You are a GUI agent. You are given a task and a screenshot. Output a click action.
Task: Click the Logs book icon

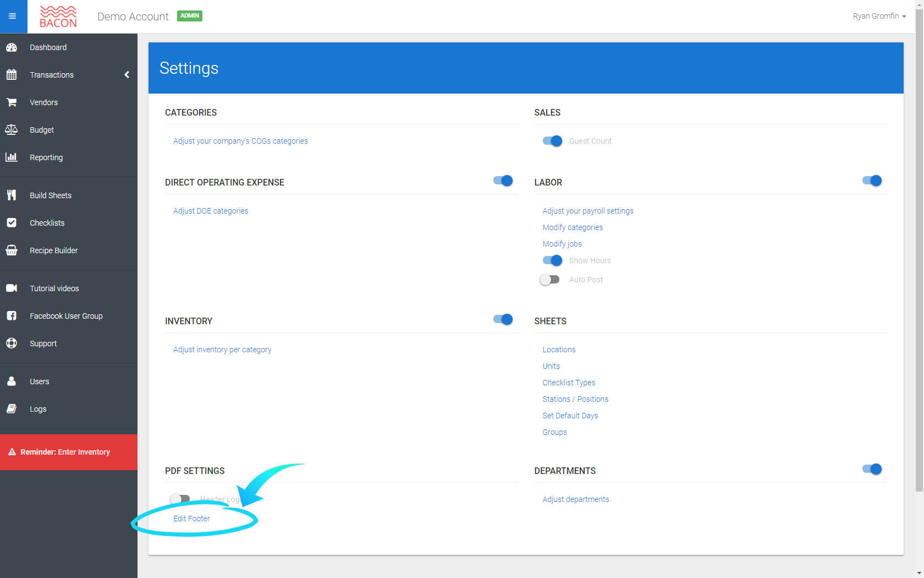(x=12, y=409)
